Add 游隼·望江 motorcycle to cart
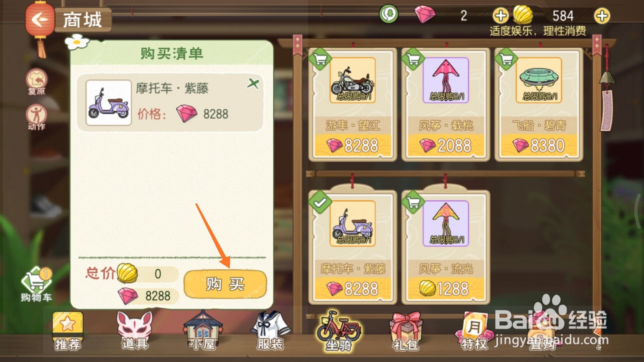The width and height of the screenshot is (644, 362). (320, 60)
